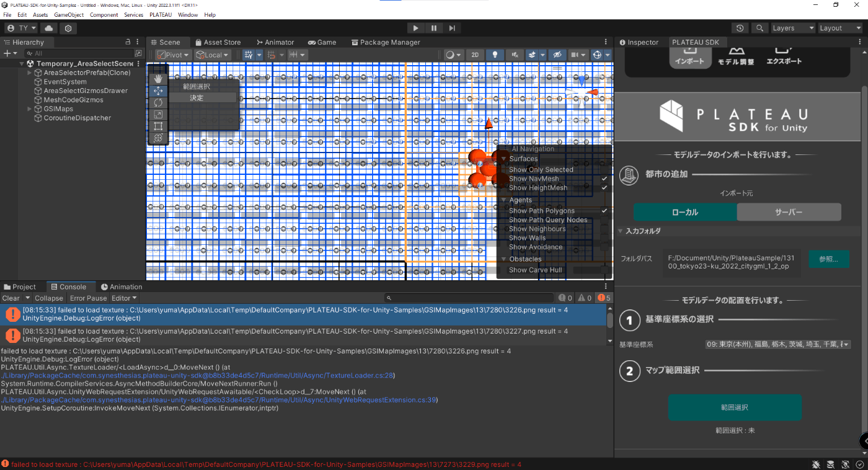Open the TY account dropdown
Viewport: 868px width, 470px height.
(22, 28)
